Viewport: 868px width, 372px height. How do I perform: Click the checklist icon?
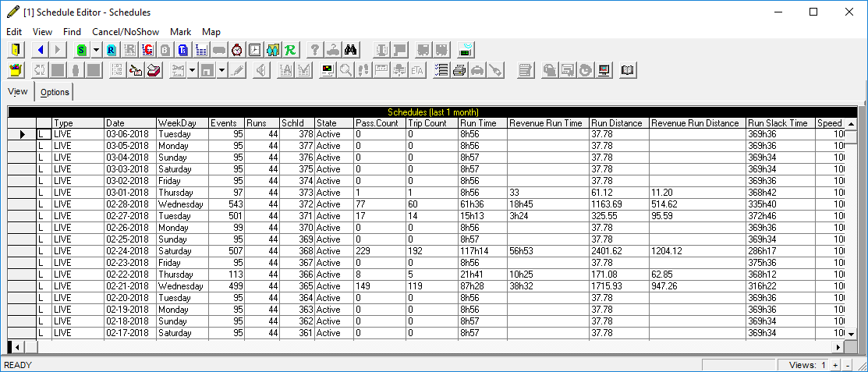coord(441,70)
